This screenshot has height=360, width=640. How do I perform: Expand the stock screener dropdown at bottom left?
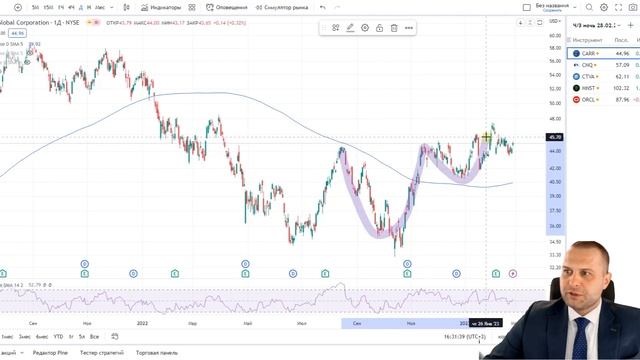22,353
